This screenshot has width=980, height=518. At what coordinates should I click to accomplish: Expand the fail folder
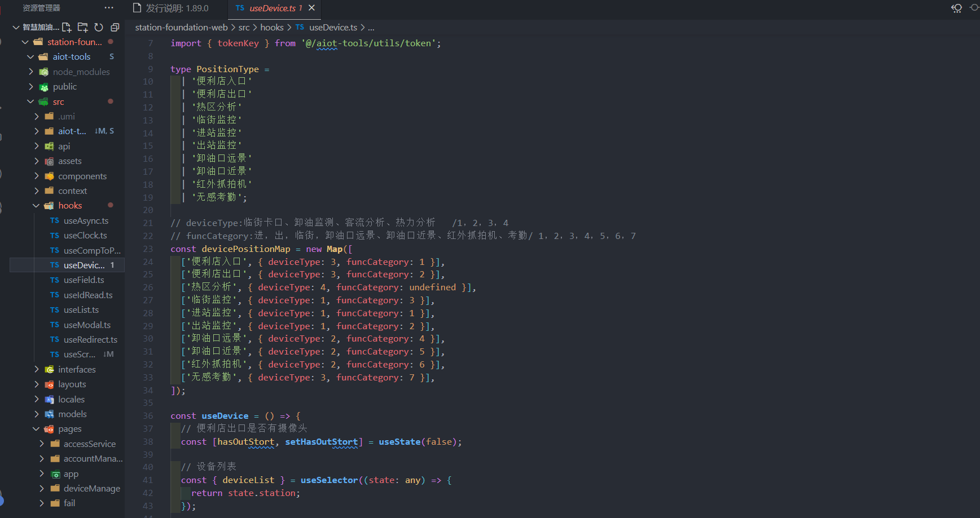point(42,503)
